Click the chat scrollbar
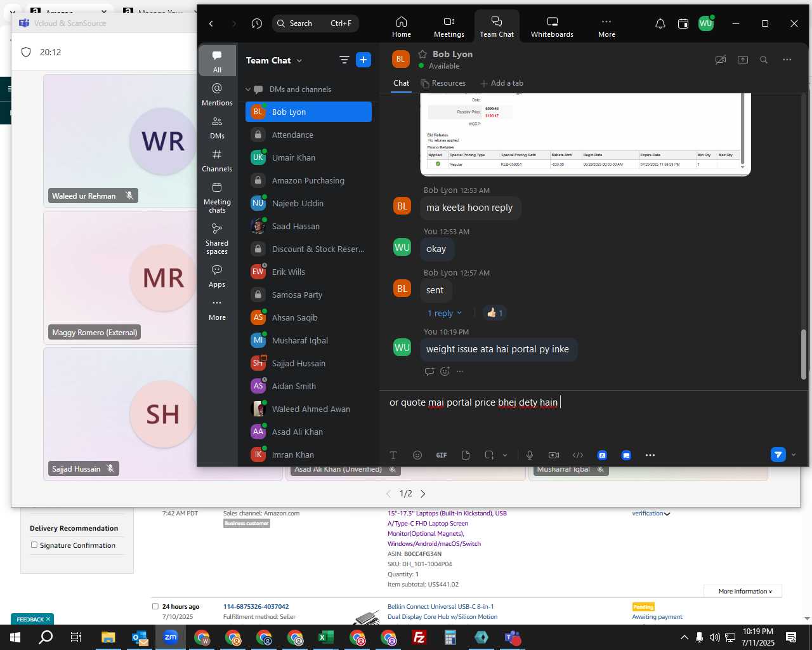The image size is (812, 650). (803, 354)
